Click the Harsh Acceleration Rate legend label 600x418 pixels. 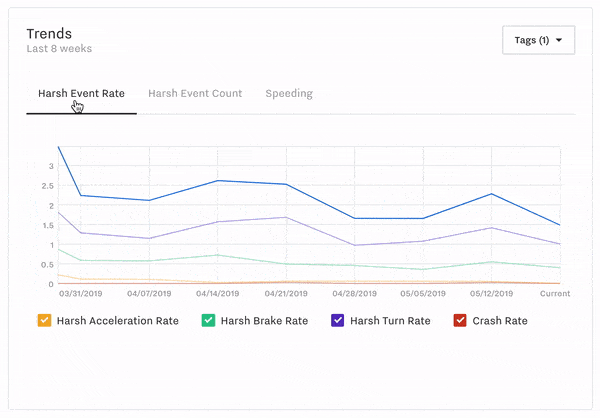118,321
